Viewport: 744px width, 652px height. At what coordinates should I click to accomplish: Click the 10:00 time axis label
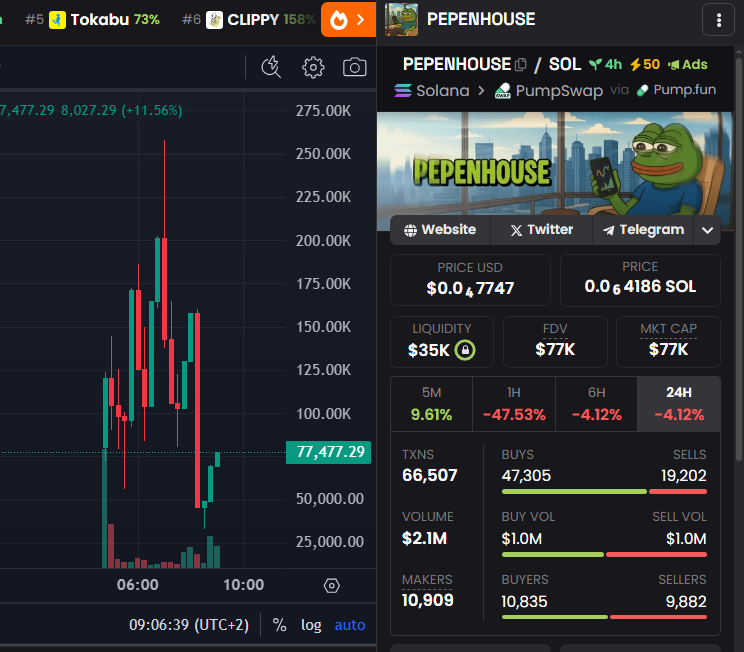tap(243, 585)
